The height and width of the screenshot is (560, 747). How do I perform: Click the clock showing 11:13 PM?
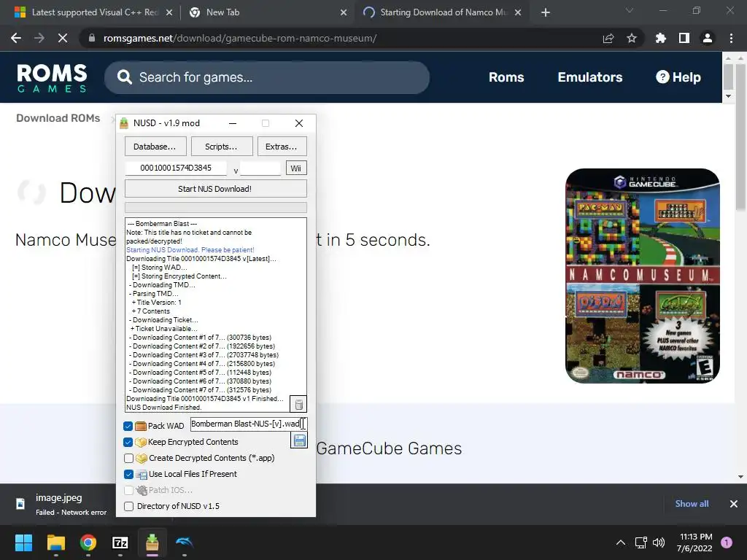point(695,537)
